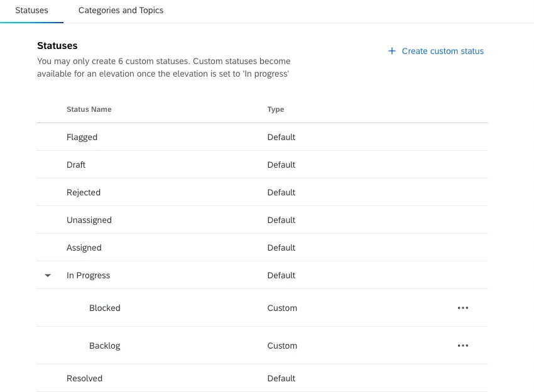Click the Type column header
The image size is (534, 392).
click(275, 109)
